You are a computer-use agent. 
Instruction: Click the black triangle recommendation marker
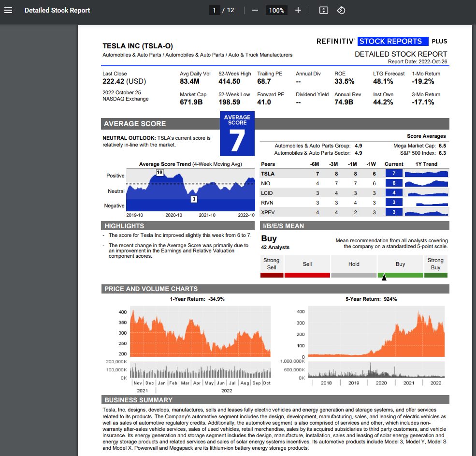coord(384,278)
